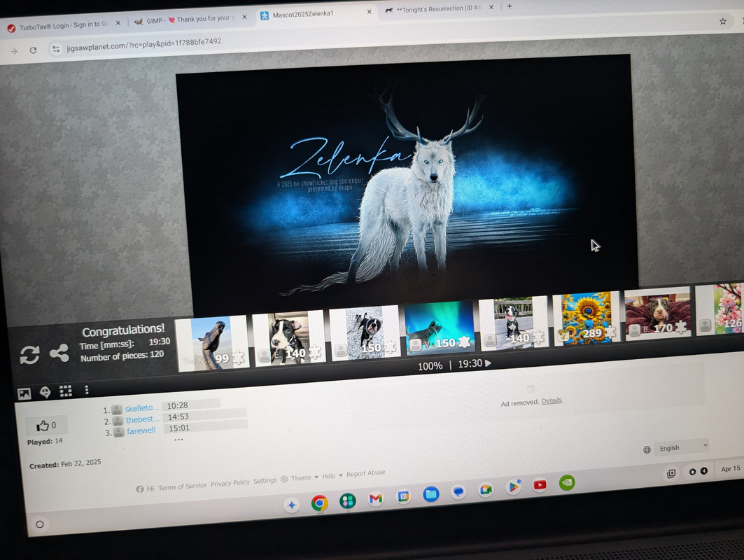Click the jigsawplanet.com address bar URL
Screen dimensions: 744x560
coord(143,44)
